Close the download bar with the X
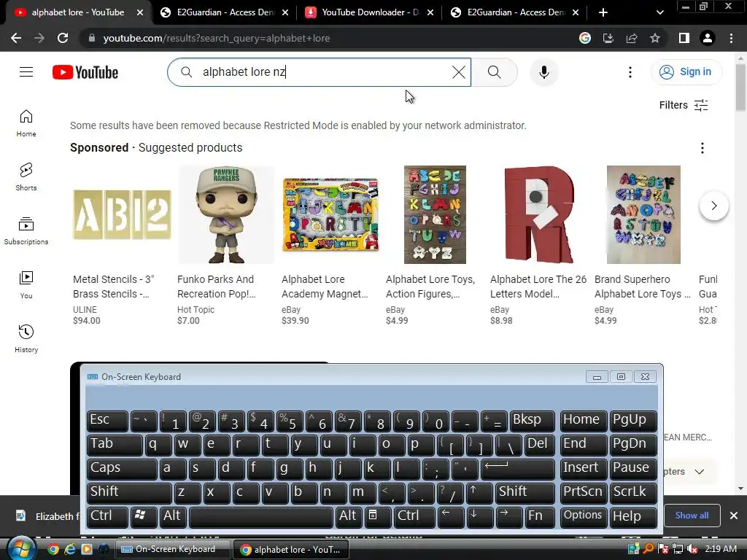747x560 pixels. click(734, 516)
